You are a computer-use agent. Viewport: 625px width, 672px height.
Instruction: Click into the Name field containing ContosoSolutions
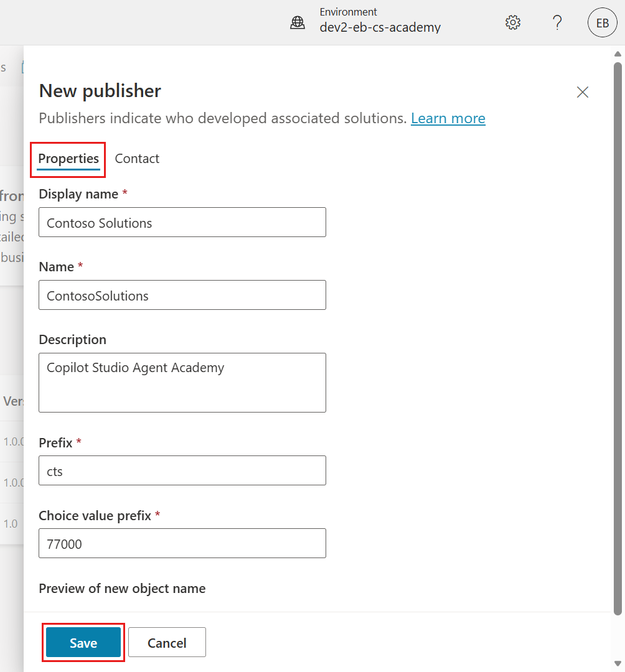pyautogui.click(x=182, y=296)
